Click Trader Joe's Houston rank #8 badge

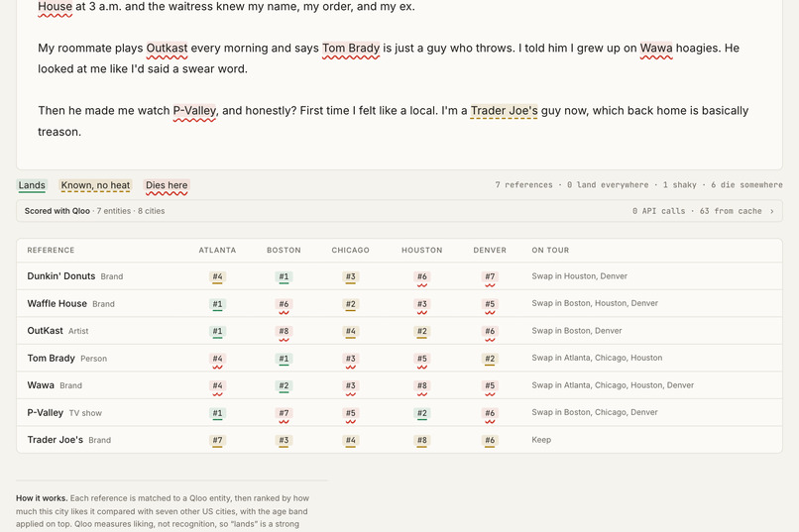[x=422, y=440]
